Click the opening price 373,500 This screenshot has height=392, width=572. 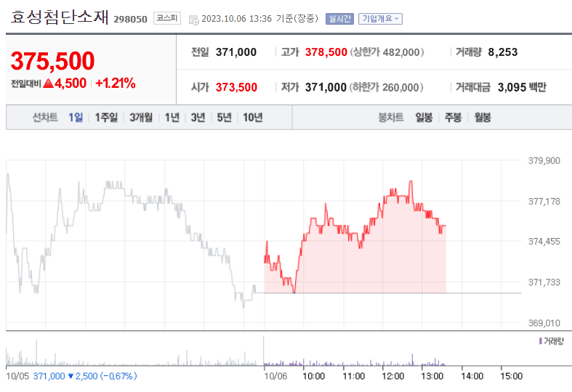tap(236, 87)
